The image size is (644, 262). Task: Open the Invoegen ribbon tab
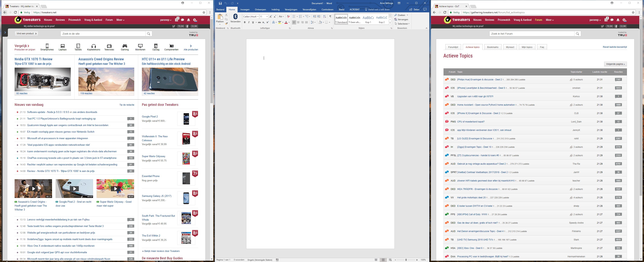(x=245, y=10)
